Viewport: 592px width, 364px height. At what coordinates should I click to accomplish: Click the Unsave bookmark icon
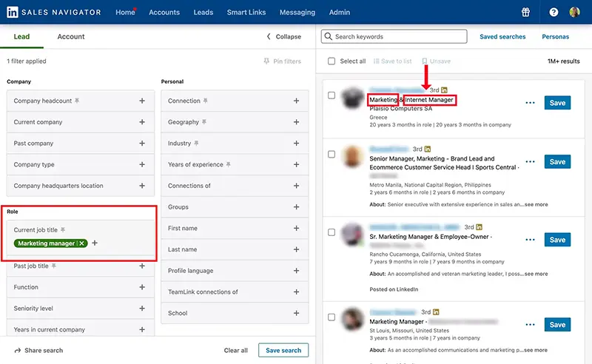(424, 61)
